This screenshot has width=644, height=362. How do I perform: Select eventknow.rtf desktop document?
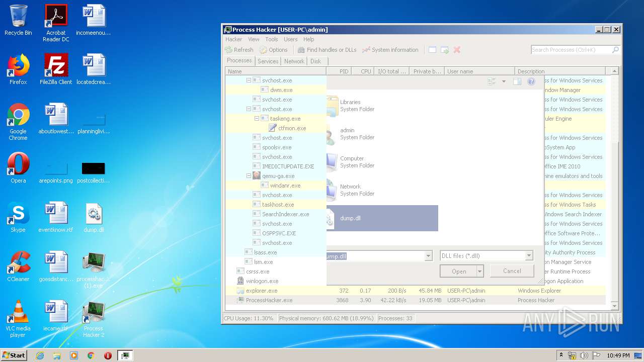point(56,217)
